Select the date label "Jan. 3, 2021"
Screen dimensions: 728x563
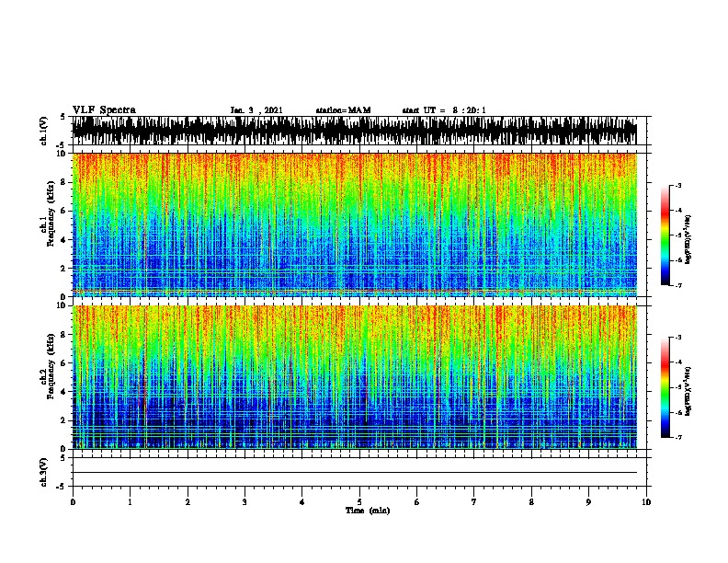pos(256,110)
